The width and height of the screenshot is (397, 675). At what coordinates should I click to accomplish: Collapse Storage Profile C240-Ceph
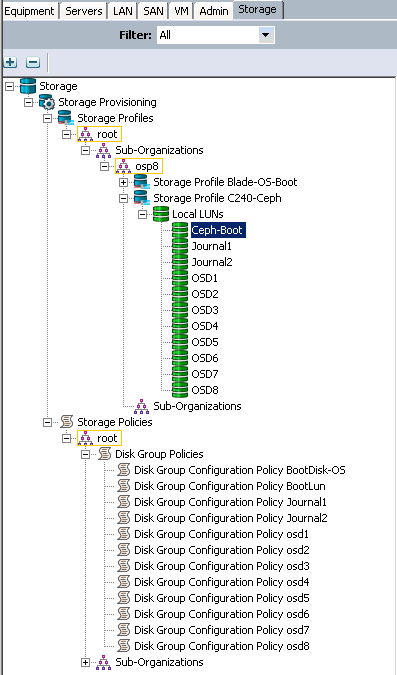tap(124, 198)
